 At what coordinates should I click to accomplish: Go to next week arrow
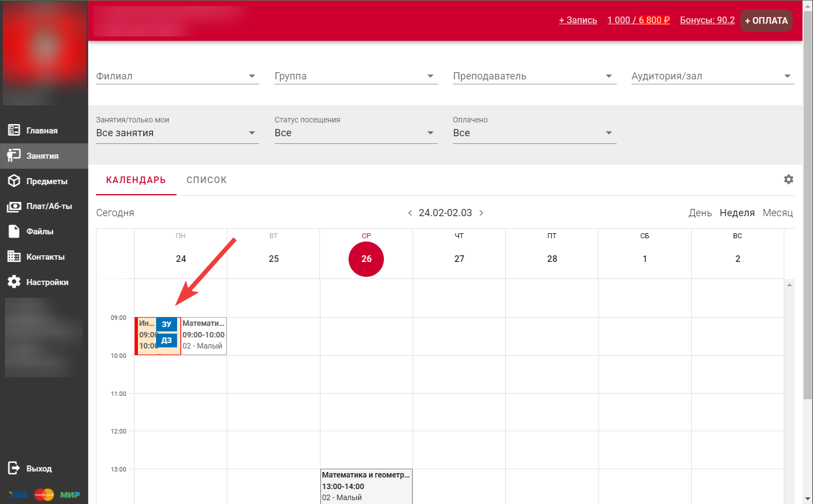click(x=481, y=213)
